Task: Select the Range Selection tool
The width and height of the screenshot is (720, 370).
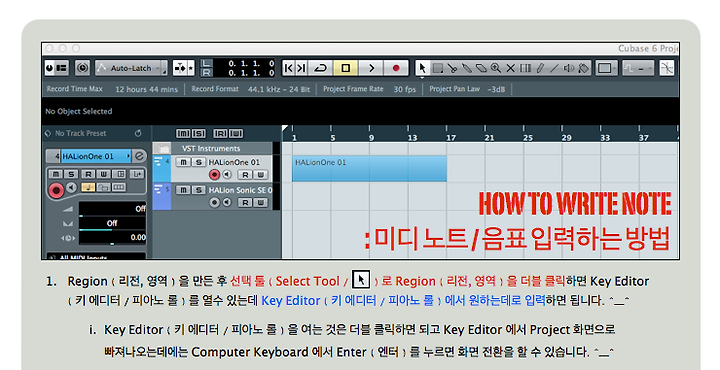Action: pos(438,68)
